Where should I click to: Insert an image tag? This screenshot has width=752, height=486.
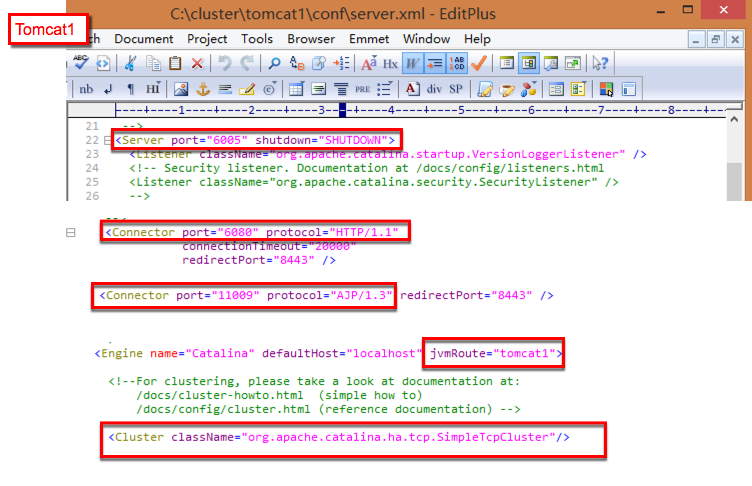point(181,89)
